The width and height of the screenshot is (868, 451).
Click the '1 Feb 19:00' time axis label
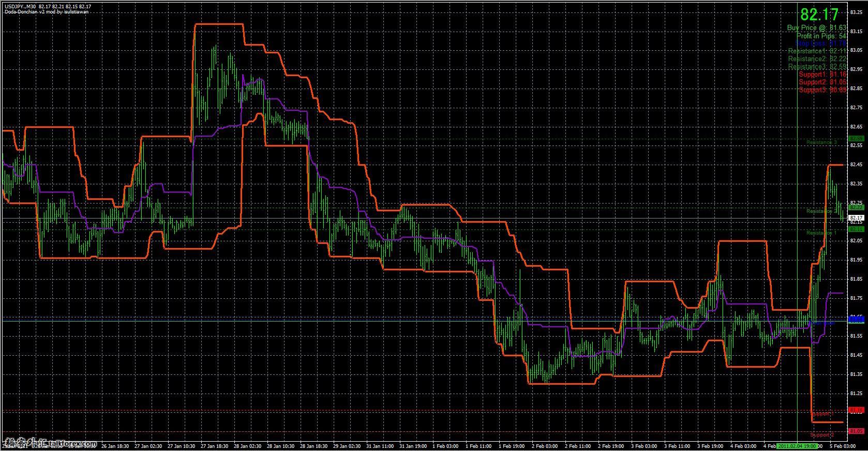(512, 446)
